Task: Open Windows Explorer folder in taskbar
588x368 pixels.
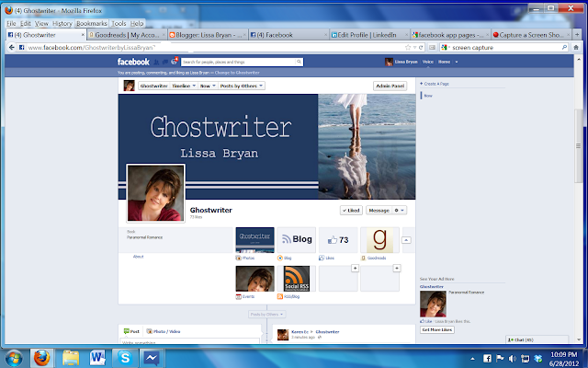Action: click(x=71, y=358)
